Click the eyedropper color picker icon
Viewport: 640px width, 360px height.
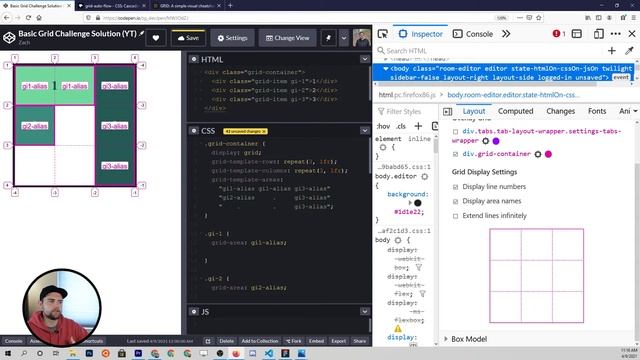(x=629, y=51)
